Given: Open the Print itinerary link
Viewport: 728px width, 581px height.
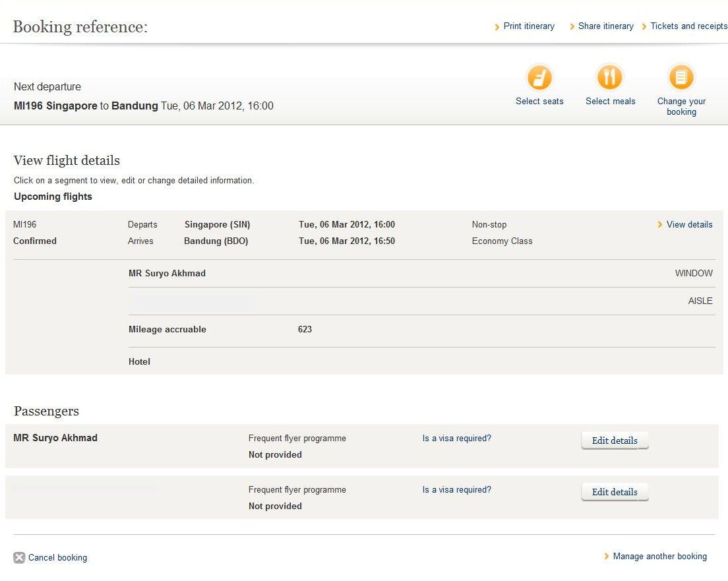Looking at the screenshot, I should click(528, 26).
